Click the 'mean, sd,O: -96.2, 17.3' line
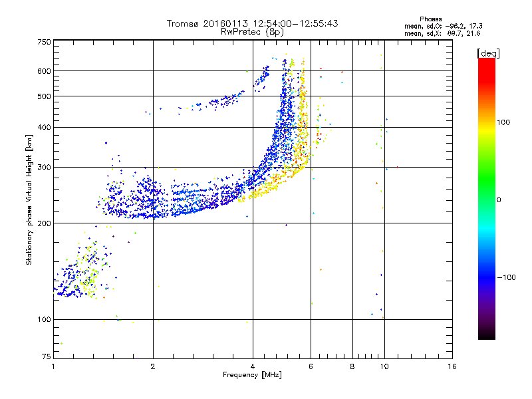The height and width of the screenshot is (399, 532). coord(443,26)
